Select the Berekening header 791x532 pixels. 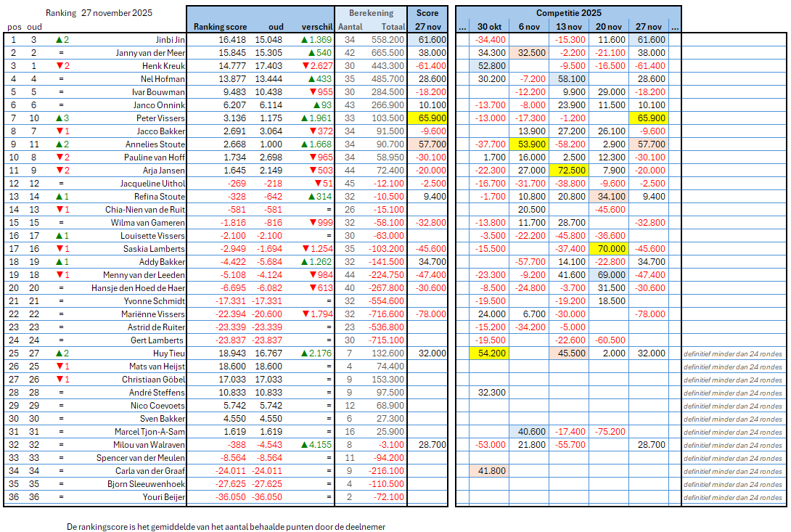coord(371,13)
